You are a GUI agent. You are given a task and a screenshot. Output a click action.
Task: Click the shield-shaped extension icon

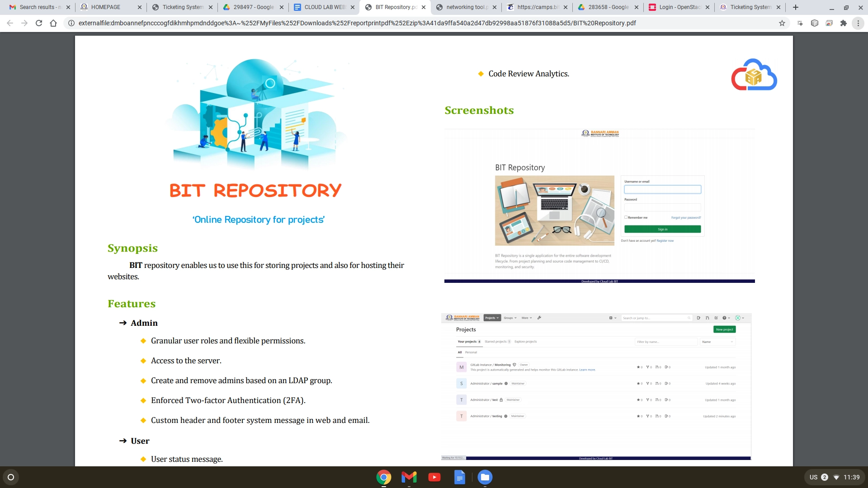click(815, 23)
